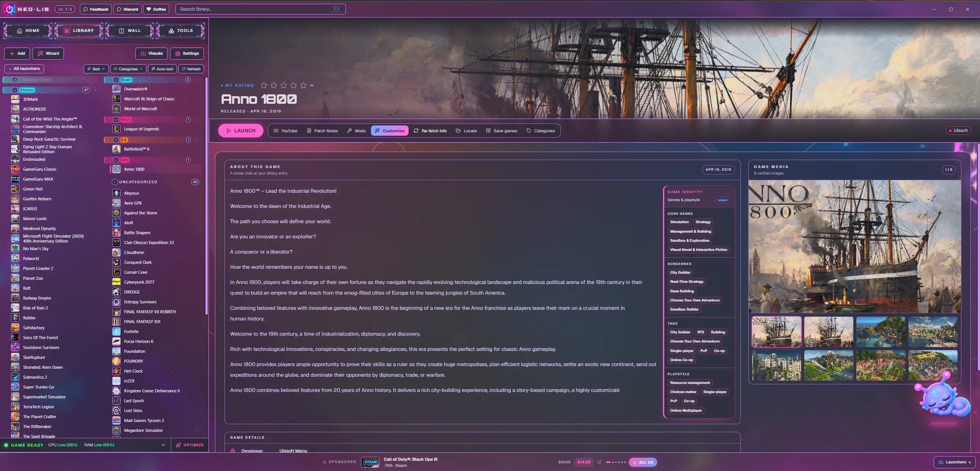This screenshot has width=980, height=471.
Task: Open the 3DMark game icon
Action: [15, 99]
